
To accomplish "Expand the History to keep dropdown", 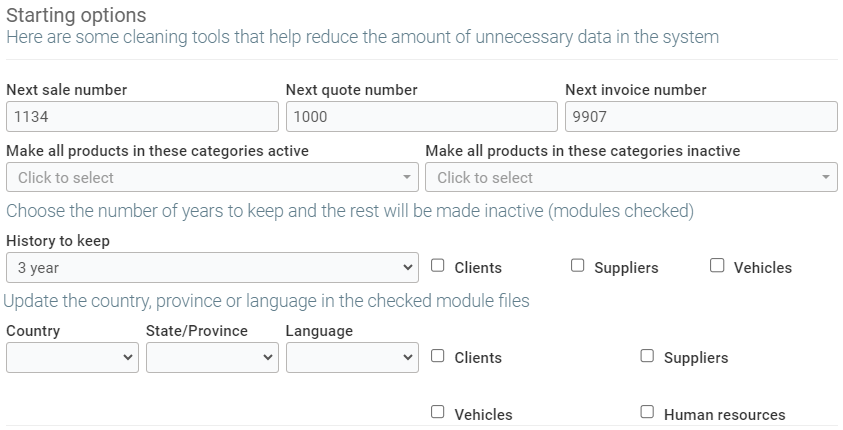I will pos(212,268).
